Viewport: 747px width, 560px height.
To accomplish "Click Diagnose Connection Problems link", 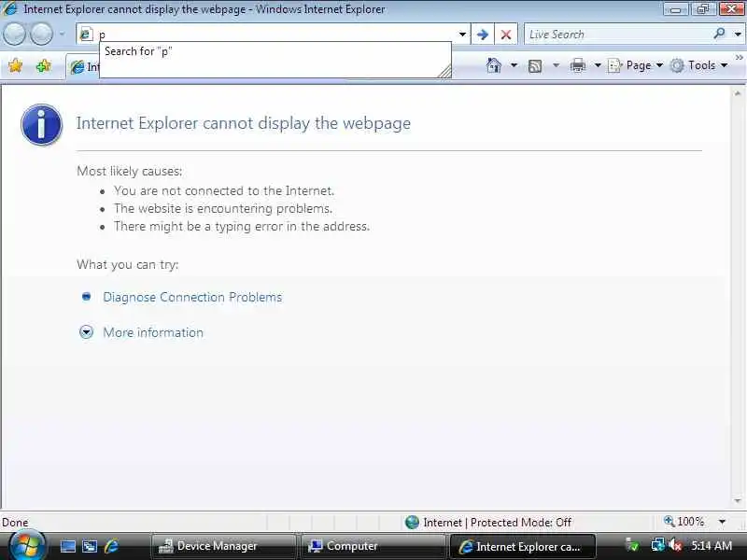I will pyautogui.click(x=192, y=297).
